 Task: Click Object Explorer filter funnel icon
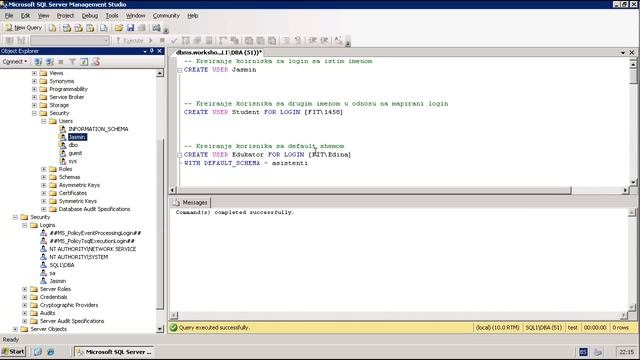click(x=72, y=62)
